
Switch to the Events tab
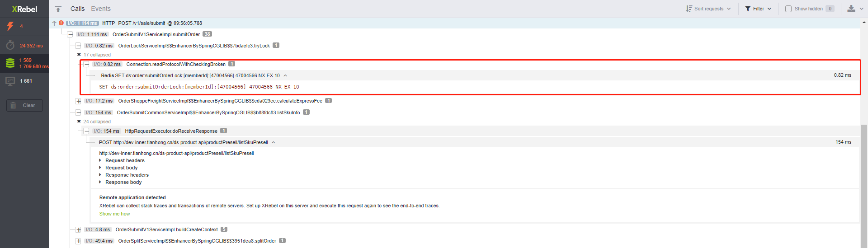tap(101, 9)
